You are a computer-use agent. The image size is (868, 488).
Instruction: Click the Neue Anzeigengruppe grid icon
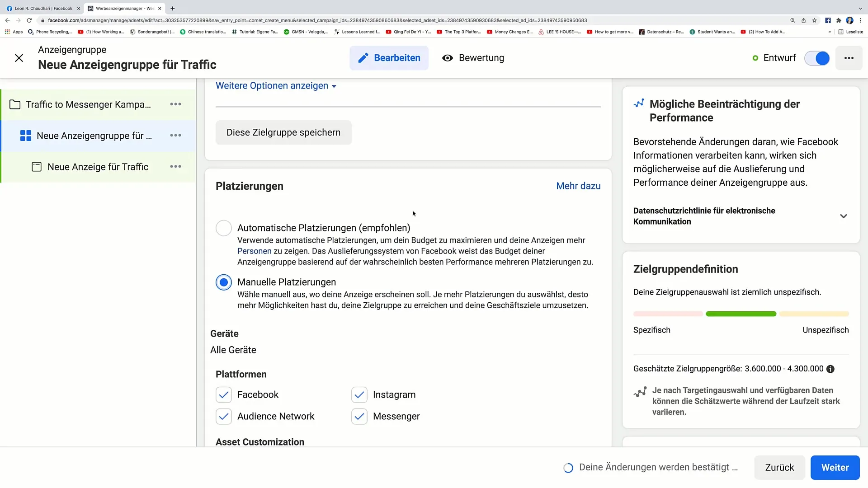click(x=25, y=135)
